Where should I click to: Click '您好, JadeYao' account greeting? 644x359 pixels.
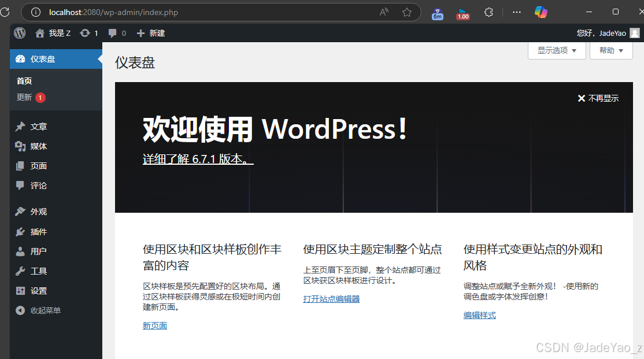coord(601,34)
